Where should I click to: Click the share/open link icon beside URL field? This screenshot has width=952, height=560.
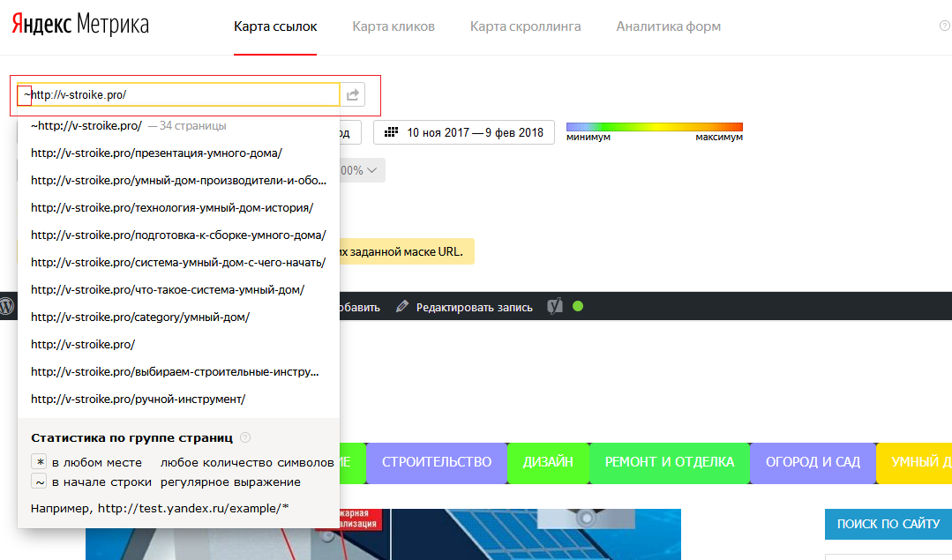[x=353, y=94]
